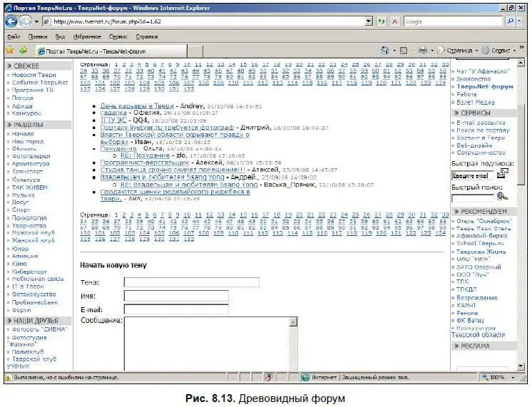Click the Add to Favorites icon
The width and height of the screenshot is (532, 407).
coord(24,51)
